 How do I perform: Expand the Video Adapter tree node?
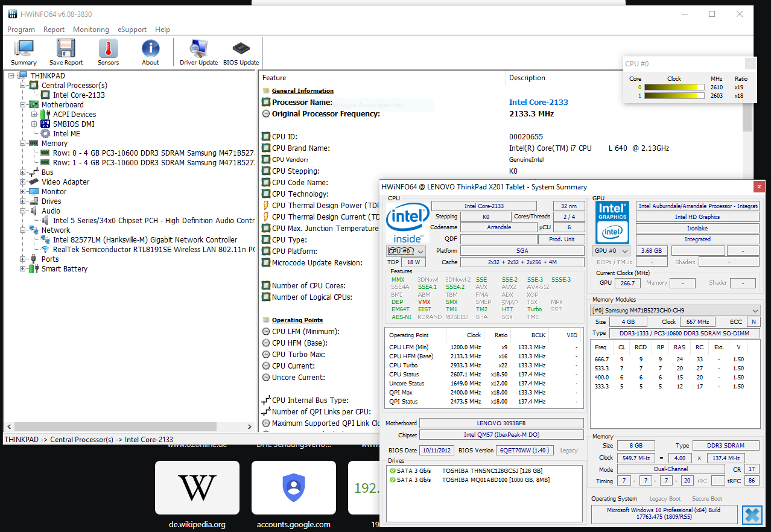point(23,182)
